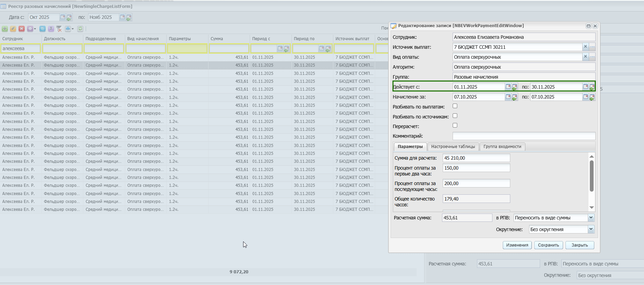This screenshot has height=285, width=644.
Task: Open calendar for 'Начисление за' end date
Action: [x=586, y=97]
